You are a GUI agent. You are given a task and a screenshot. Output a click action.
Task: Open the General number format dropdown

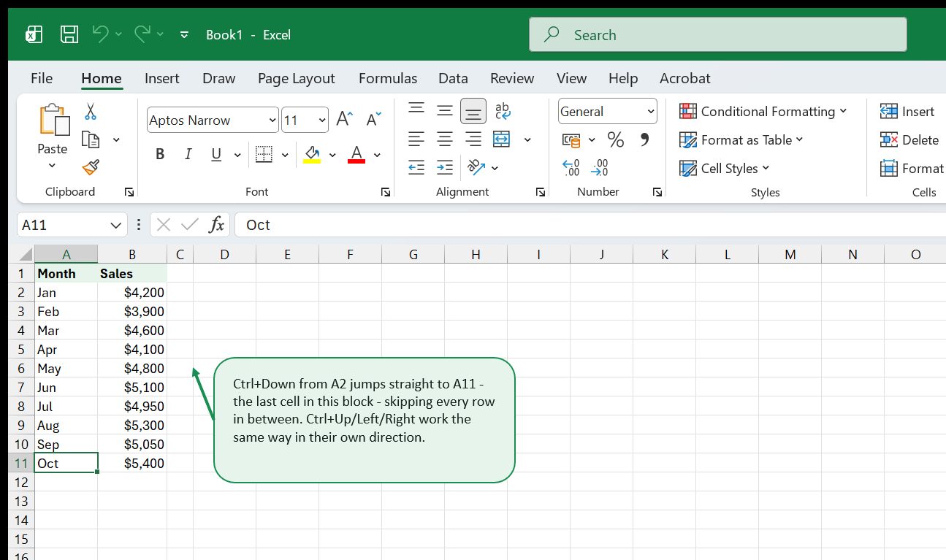click(x=650, y=112)
